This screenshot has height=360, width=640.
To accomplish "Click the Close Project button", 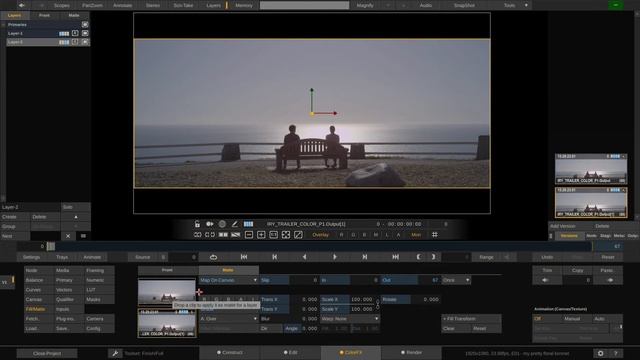I will pyautogui.click(x=47, y=353).
